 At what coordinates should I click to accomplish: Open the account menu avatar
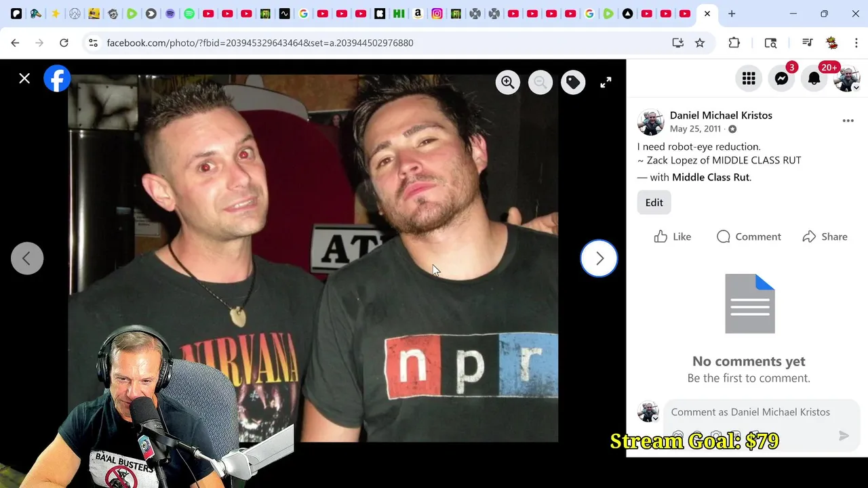click(x=846, y=79)
